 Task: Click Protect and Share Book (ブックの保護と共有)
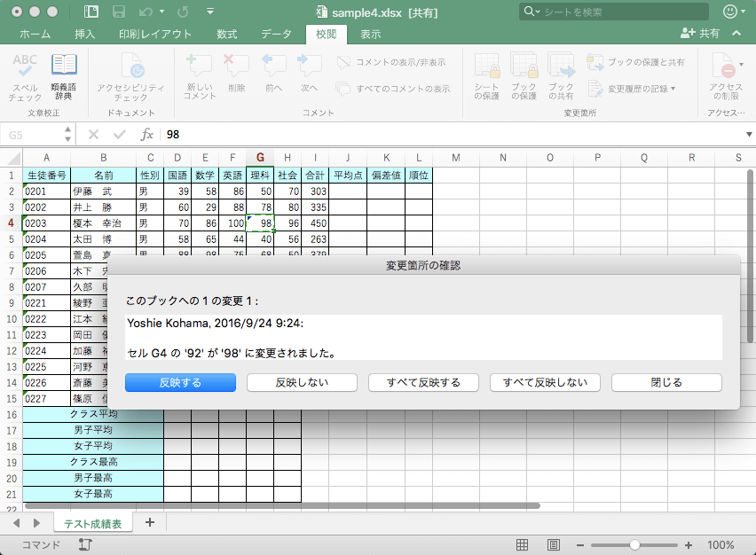pyautogui.click(x=635, y=62)
